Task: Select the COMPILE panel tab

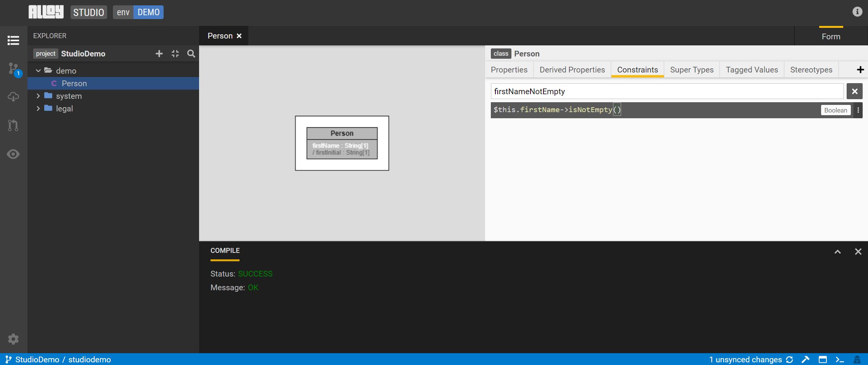Action: click(225, 251)
